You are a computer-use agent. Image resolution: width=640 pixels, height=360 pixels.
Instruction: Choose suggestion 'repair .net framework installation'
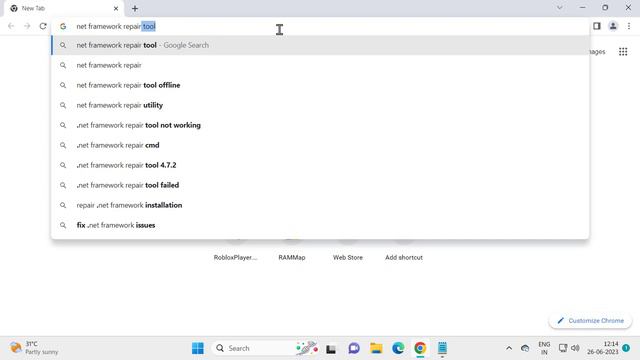(x=320, y=205)
